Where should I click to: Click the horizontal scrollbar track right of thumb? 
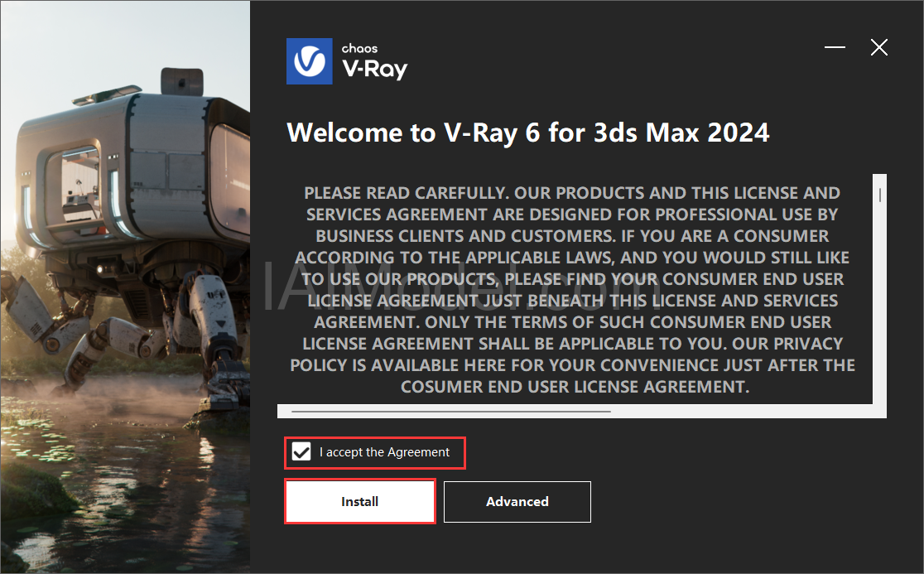[743, 412]
